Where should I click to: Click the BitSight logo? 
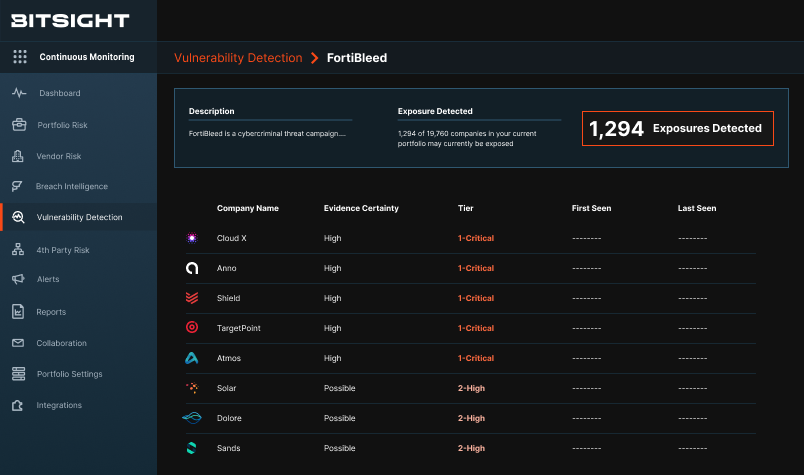pos(70,21)
